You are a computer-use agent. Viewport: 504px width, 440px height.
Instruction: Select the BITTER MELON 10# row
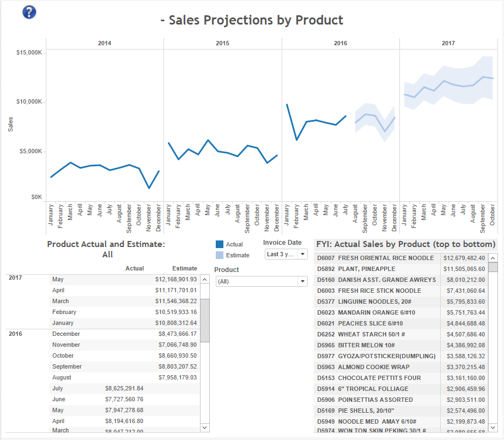pos(401,345)
